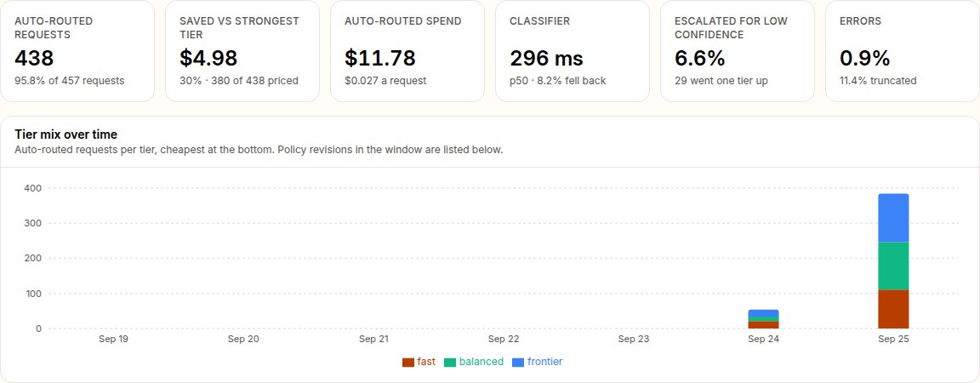This screenshot has width=980, height=383.
Task: Toggle the 'balanced' legend label
Action: click(x=481, y=362)
